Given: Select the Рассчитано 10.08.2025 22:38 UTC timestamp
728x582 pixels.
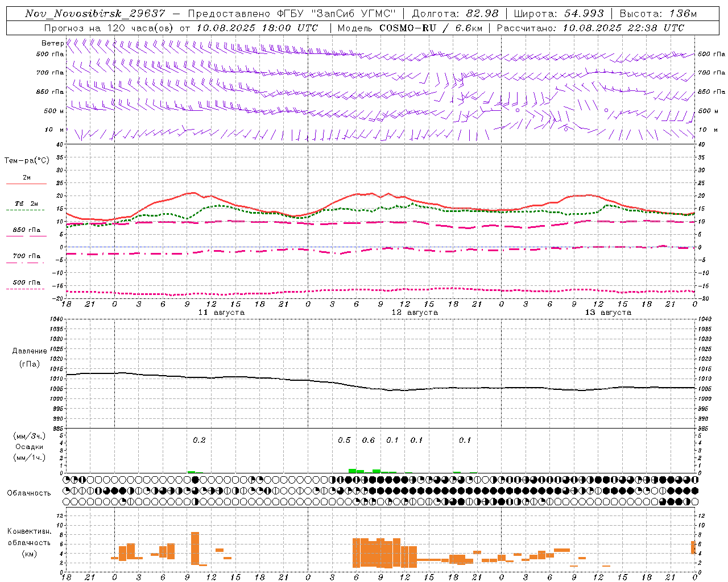Looking at the screenshot, I should pyautogui.click(x=591, y=28).
